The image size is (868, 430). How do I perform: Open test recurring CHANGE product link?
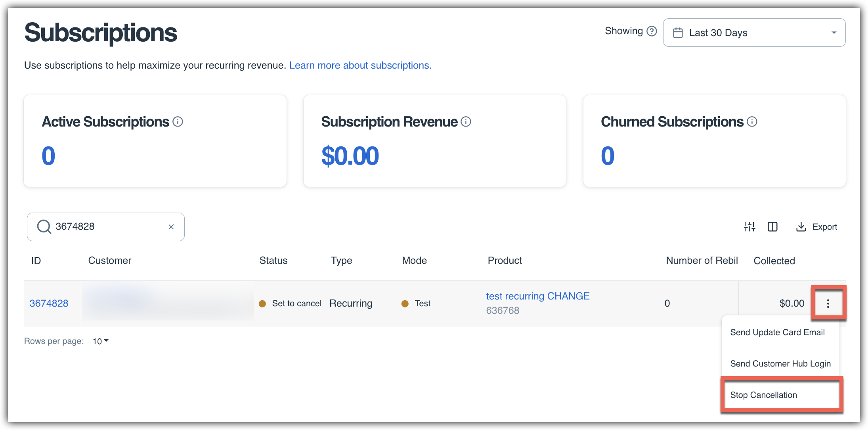coord(538,296)
